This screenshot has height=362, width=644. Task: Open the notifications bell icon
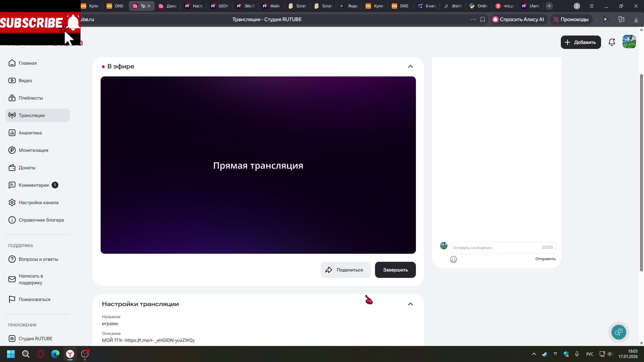click(x=611, y=42)
